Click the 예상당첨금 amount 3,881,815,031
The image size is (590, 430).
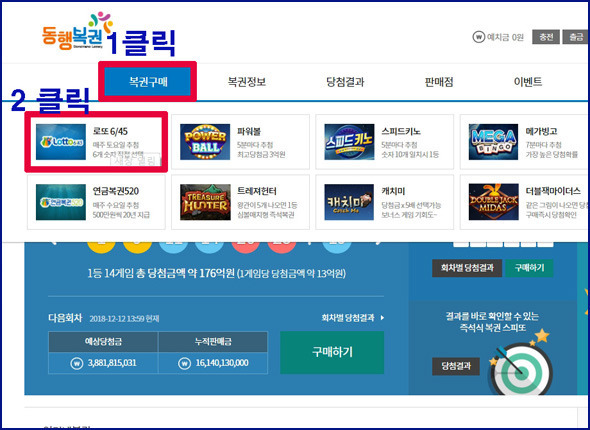tap(112, 363)
